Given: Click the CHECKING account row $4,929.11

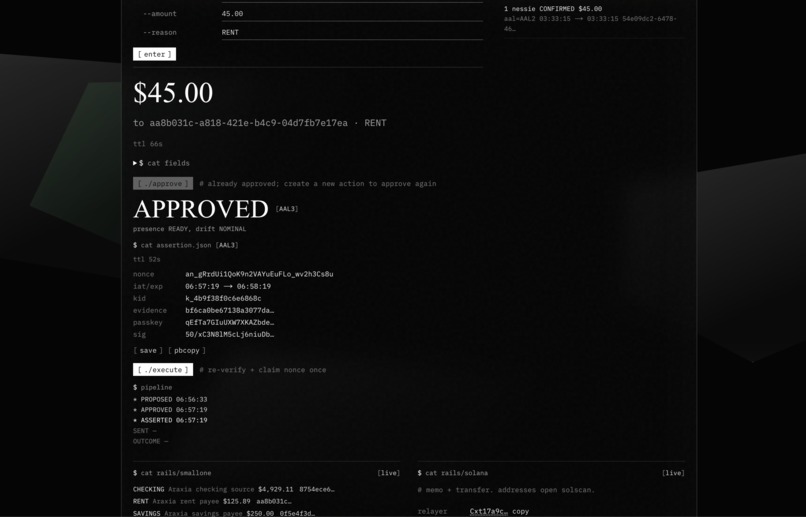Looking at the screenshot, I should tap(234, 489).
